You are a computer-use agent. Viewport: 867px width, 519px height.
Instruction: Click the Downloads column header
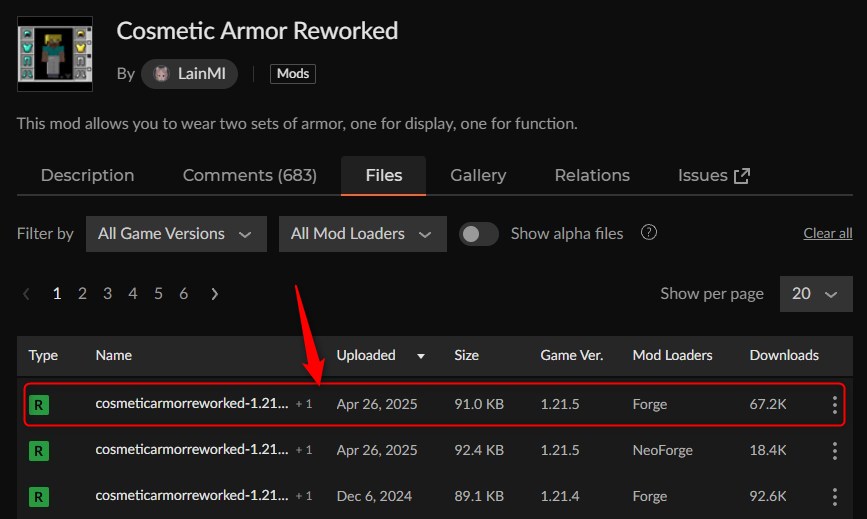pos(784,355)
